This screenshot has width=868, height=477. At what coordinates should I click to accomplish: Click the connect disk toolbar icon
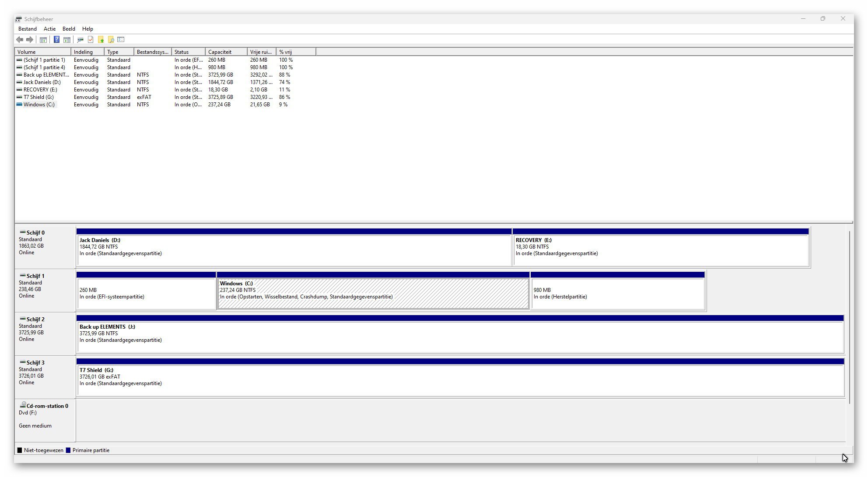[80, 40]
